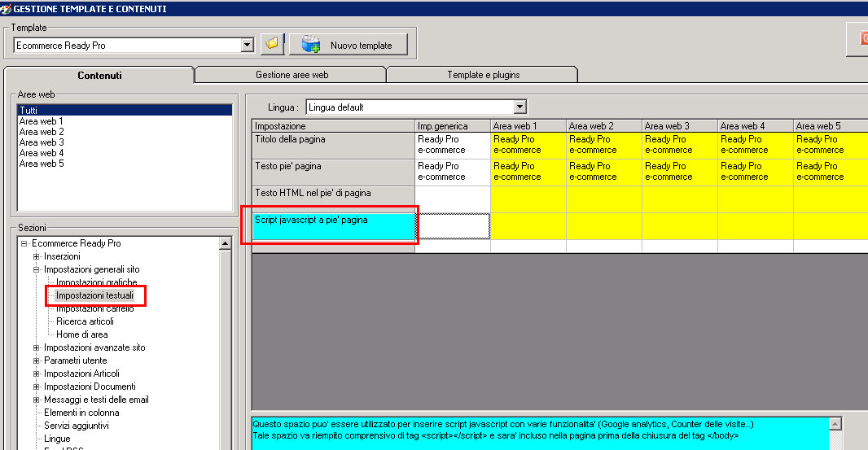868x450 pixels.
Task: Select Servizi aggiuntivi tree item
Action: [x=77, y=426]
